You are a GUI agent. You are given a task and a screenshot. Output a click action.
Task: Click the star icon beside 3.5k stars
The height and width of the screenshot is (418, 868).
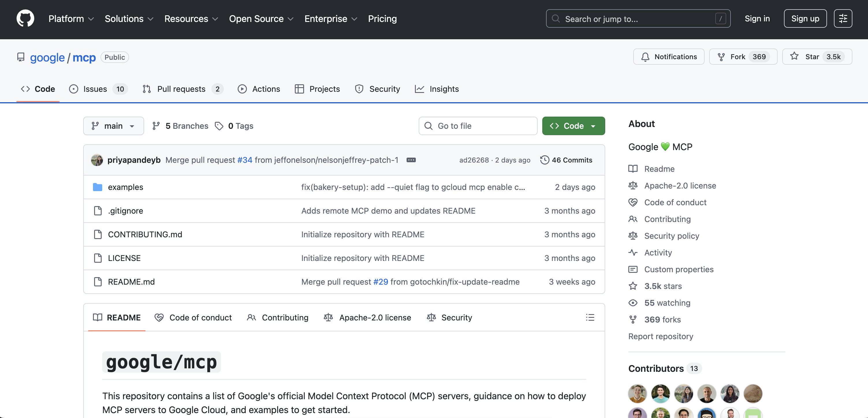[x=633, y=286]
